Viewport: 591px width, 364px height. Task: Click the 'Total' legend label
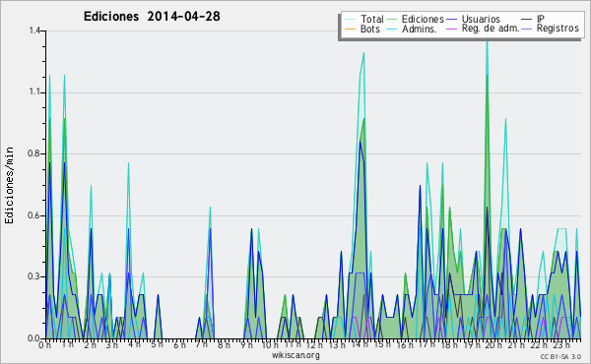coord(372,19)
